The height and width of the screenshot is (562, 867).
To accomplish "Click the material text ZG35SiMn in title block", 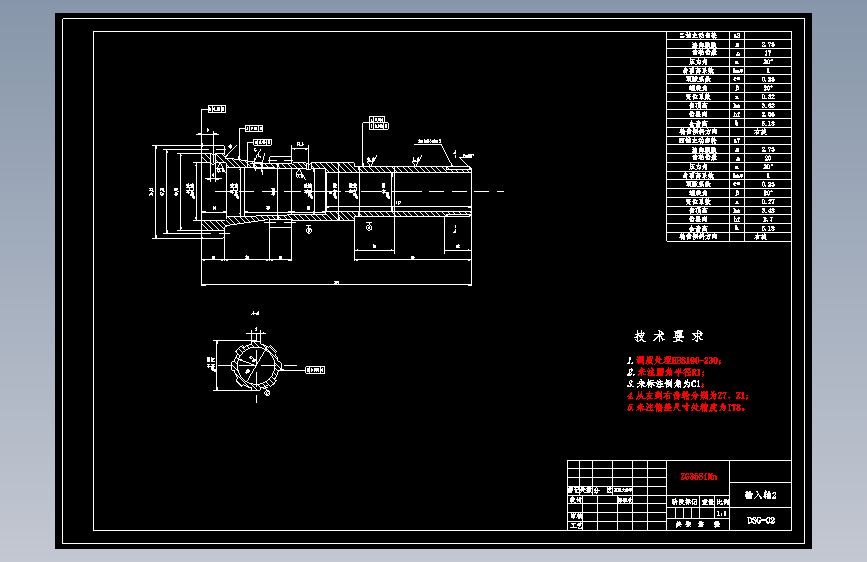I will click(698, 476).
